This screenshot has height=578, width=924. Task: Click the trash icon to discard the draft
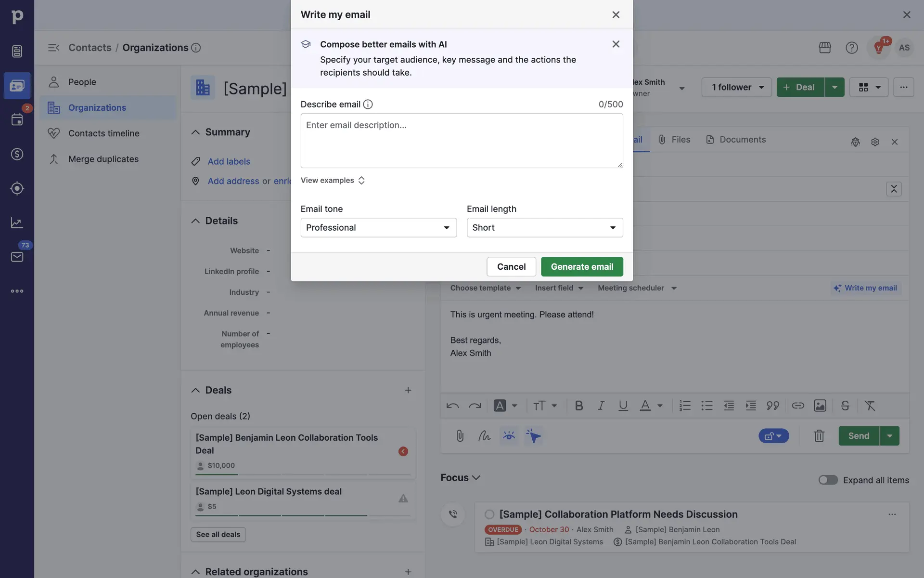tap(819, 436)
